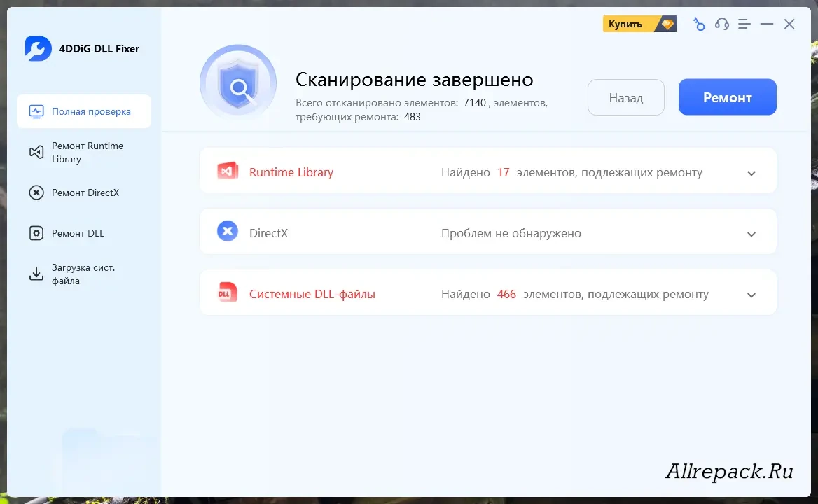Click the download arrow sidebar icon
Image resolution: width=818 pixels, height=504 pixels.
point(36,274)
